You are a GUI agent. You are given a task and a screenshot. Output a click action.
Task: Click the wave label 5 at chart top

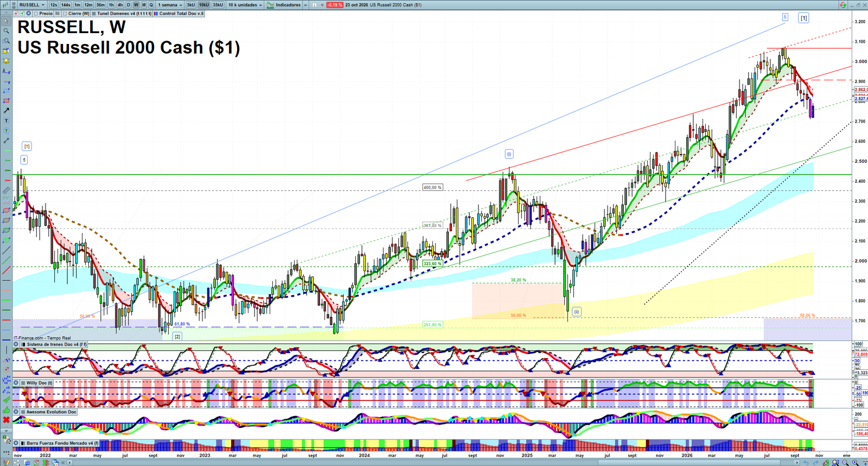785,17
